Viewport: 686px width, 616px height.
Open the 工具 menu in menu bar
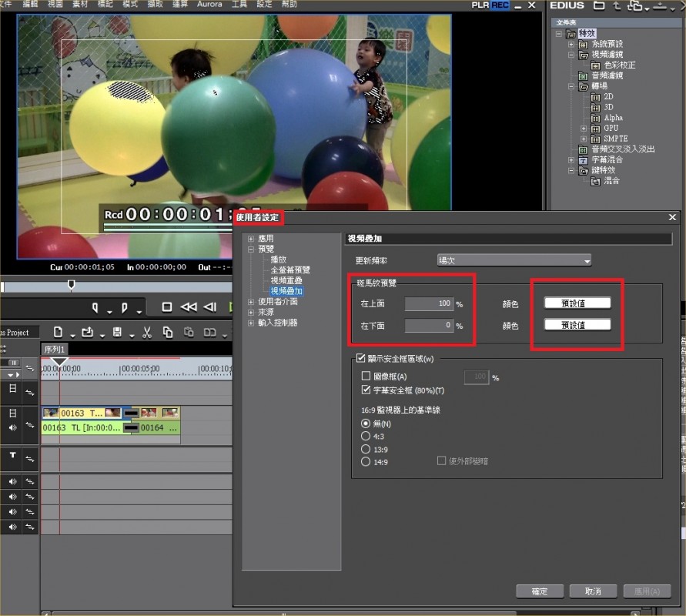coord(239,5)
